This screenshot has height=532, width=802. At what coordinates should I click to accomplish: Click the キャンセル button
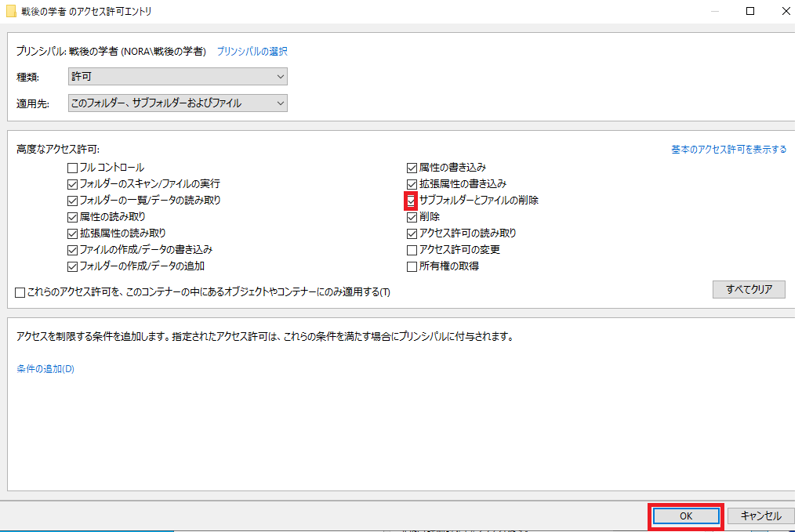(x=760, y=516)
